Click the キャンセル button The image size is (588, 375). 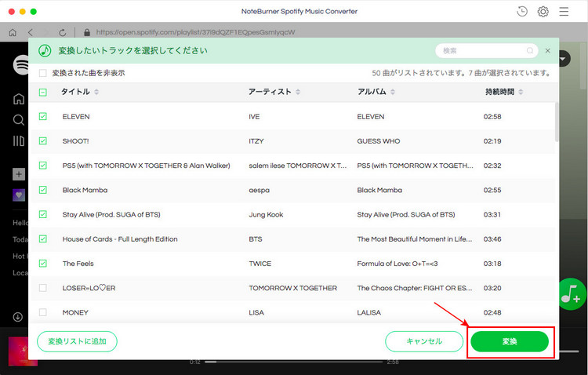[424, 341]
